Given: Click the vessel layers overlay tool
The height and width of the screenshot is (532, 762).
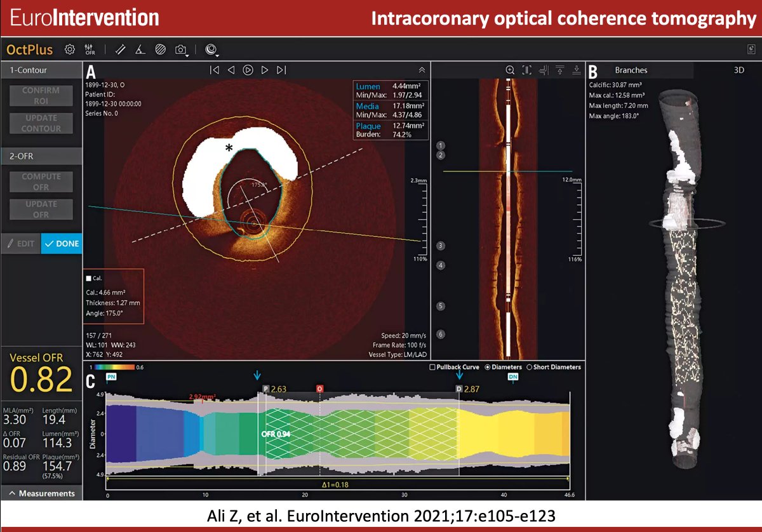Looking at the screenshot, I should point(211,50).
